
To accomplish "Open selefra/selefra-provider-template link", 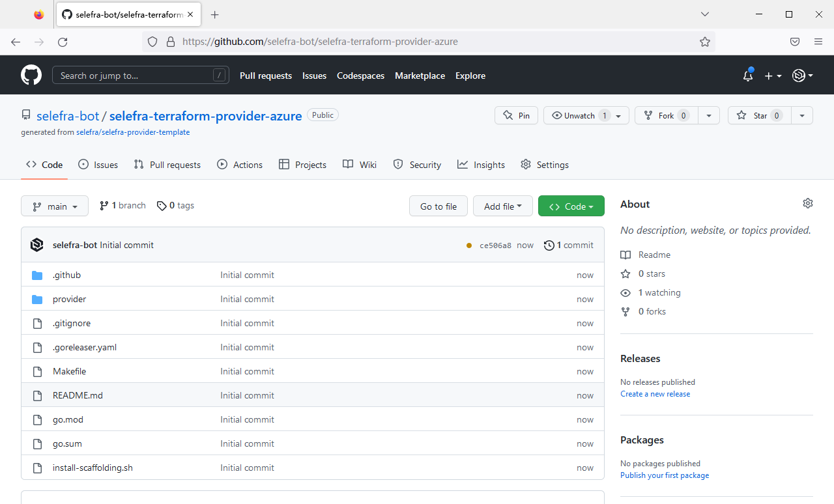I will click(133, 132).
